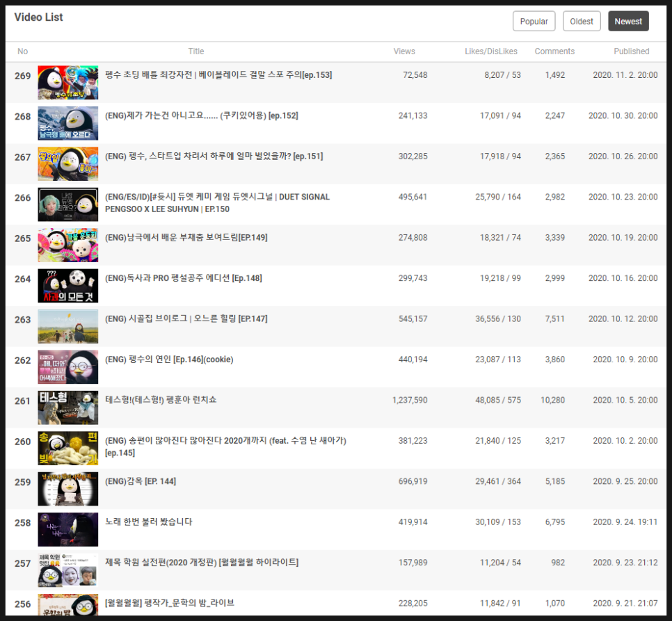Screen dimensions: 672x621
Task: Select the likes value 11,204 / 54
Action: pos(500,563)
